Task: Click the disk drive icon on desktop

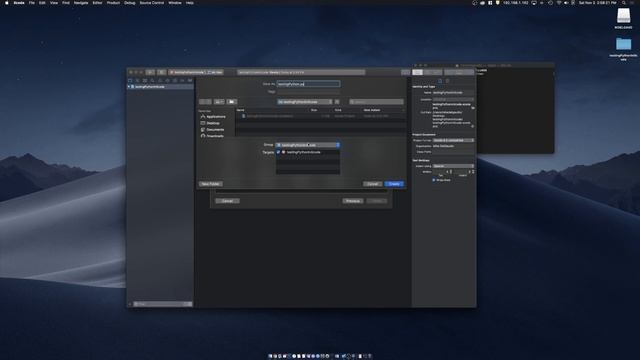Action: pyautogui.click(x=623, y=17)
